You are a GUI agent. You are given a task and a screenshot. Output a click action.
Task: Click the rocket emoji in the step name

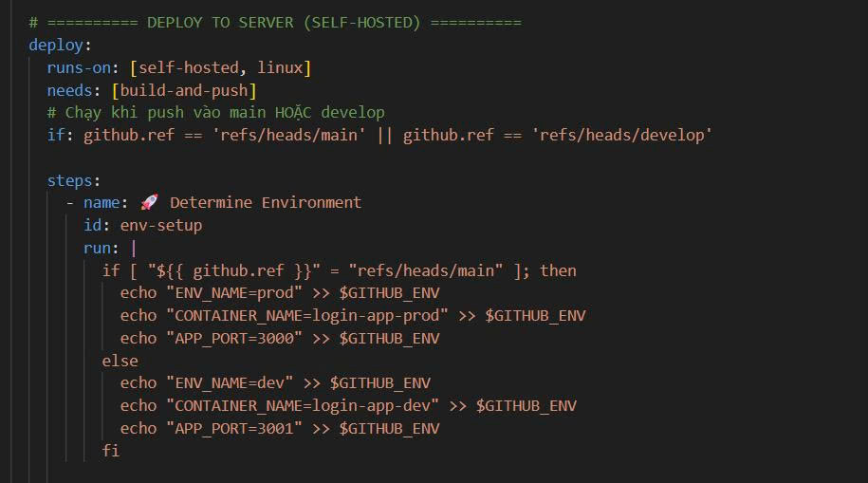149,202
